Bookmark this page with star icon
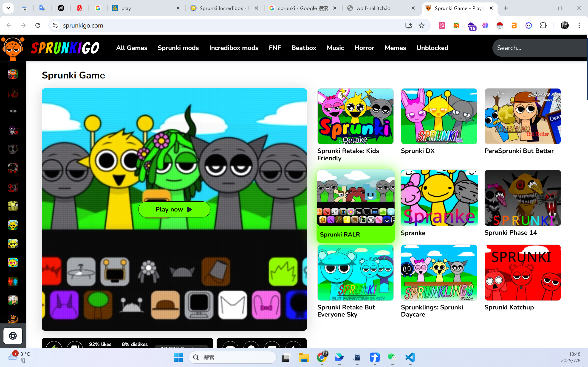This screenshot has height=367, width=588. [421, 25]
